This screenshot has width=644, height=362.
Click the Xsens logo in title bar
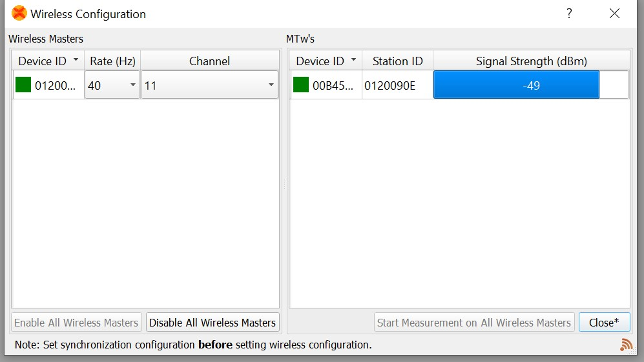click(19, 14)
